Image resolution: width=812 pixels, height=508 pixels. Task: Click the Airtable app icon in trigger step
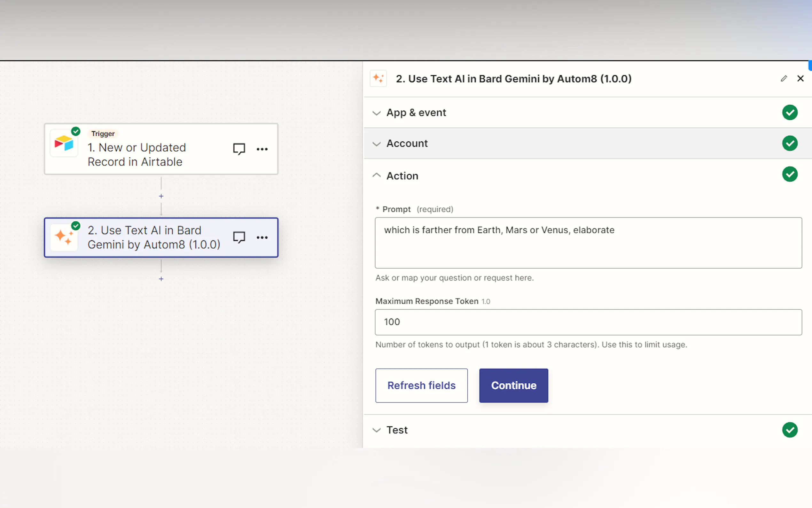(64, 143)
